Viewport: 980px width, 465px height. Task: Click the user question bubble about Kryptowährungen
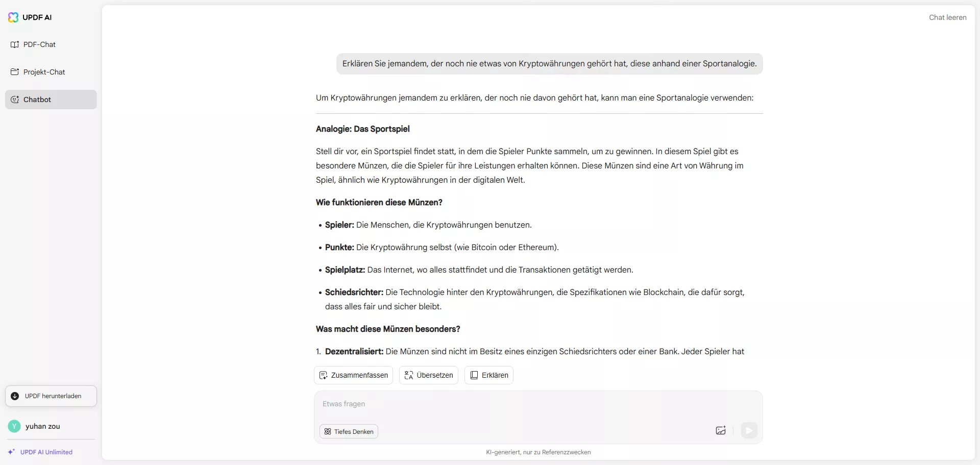click(549, 63)
